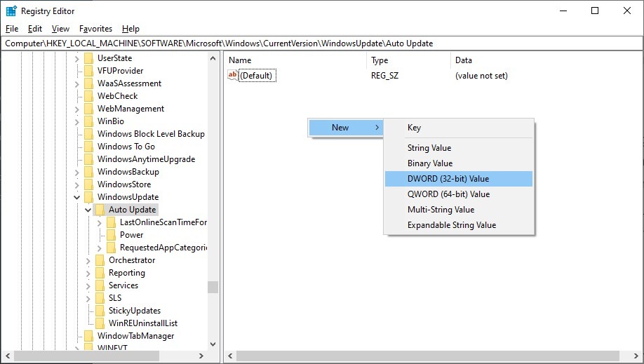Select the WindowsStore folder icon
This screenshot has width=644, height=364.
(x=88, y=184)
